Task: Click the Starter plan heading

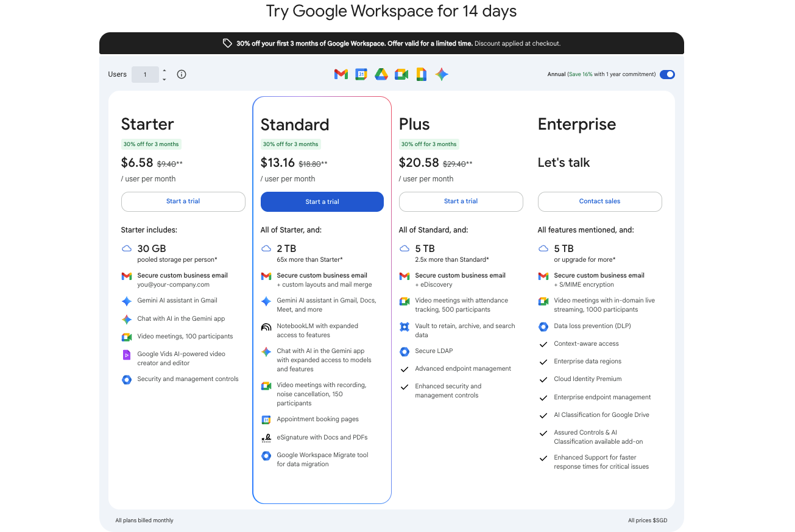Action: [147, 124]
